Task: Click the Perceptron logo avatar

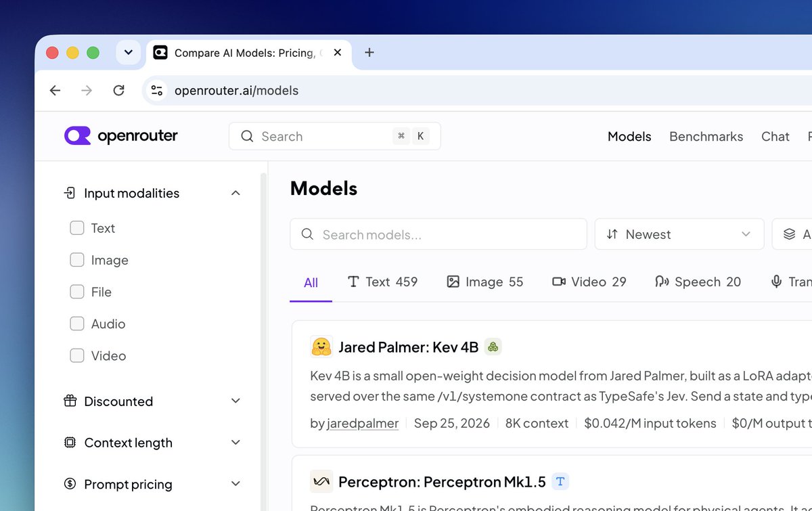Action: [x=321, y=482]
